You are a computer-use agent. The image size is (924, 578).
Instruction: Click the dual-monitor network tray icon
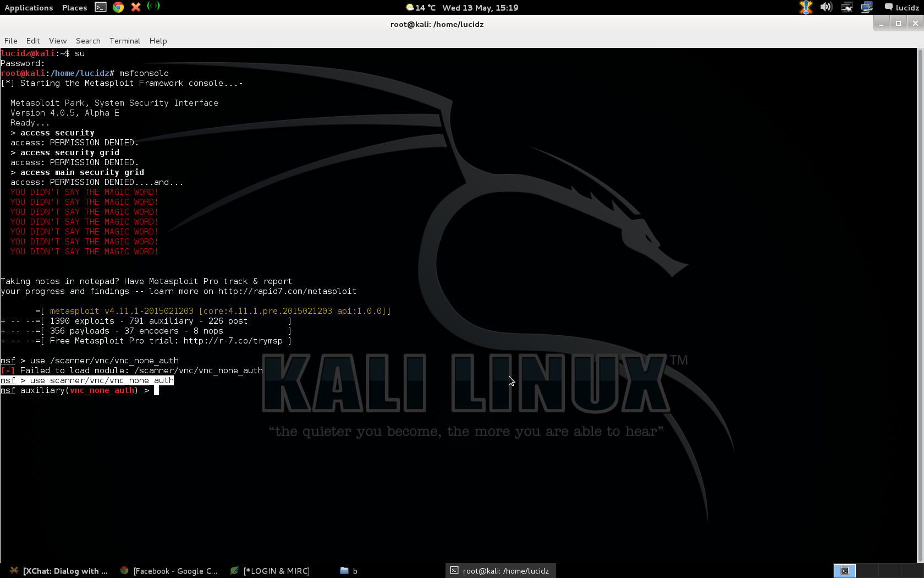[x=867, y=7]
